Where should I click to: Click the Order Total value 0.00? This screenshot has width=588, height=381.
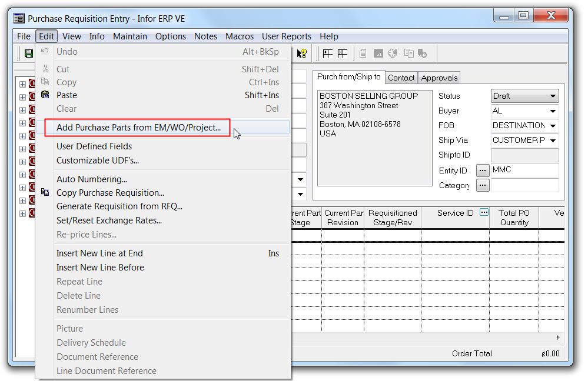(x=550, y=353)
